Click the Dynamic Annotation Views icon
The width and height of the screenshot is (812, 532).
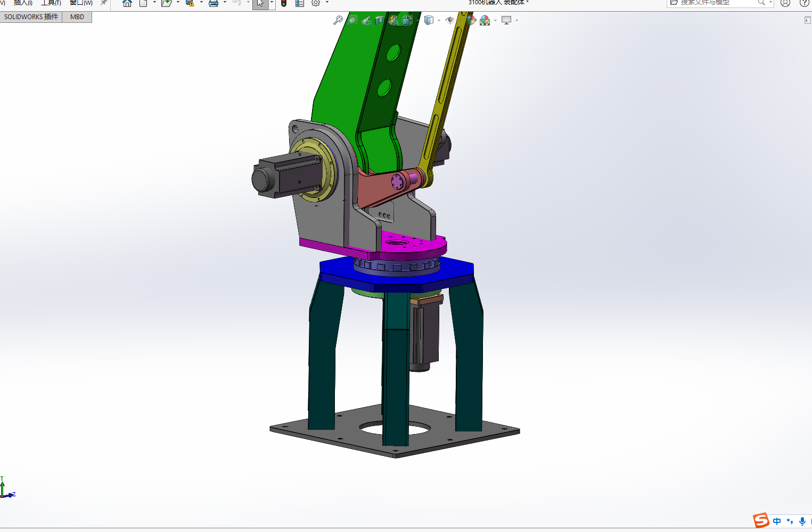coord(393,20)
